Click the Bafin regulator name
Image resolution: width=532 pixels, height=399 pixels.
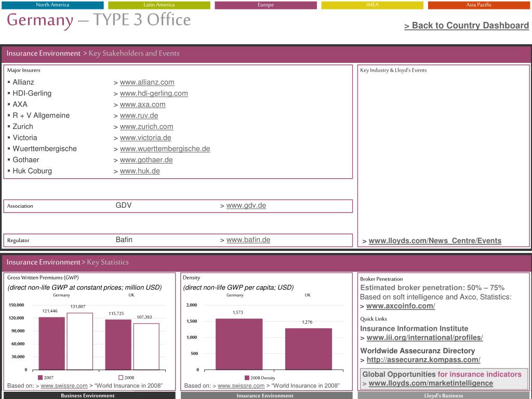click(124, 240)
